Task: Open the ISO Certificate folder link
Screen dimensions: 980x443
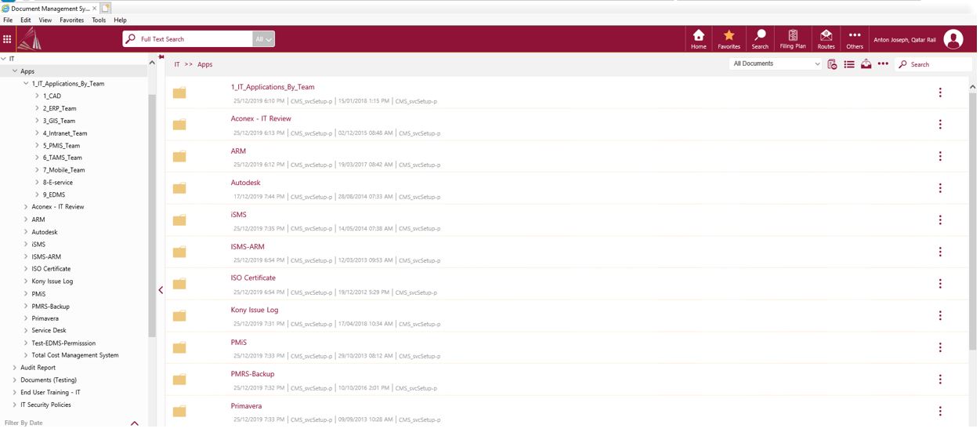Action: pyautogui.click(x=253, y=278)
